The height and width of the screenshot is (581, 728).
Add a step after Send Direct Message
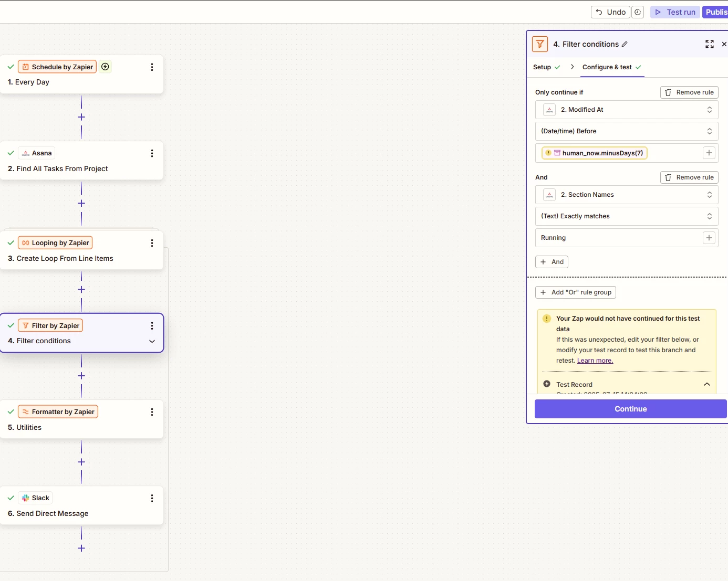pos(81,548)
